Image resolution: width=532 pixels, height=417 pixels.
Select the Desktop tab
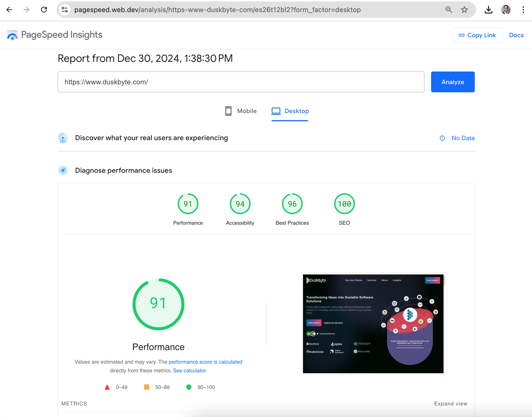290,111
